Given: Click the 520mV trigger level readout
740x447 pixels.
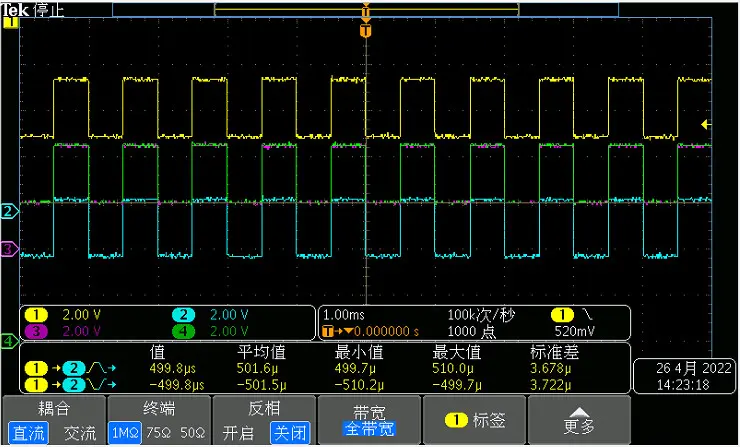Looking at the screenshot, I should (x=574, y=331).
